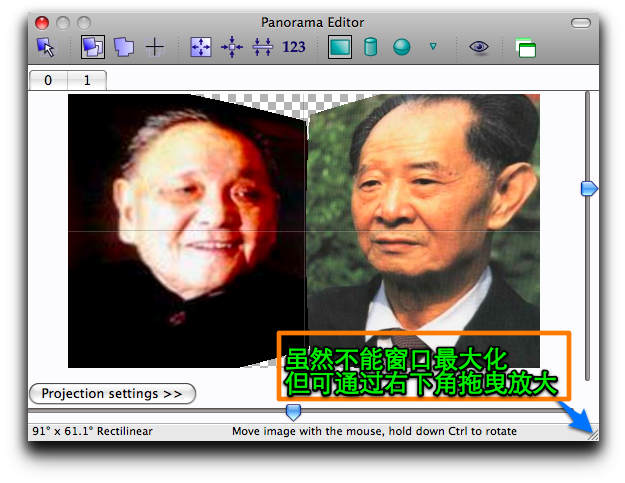Viewport: 625px width, 483px height.
Task: Enable the overlapping images edit mode icon
Action: (x=93, y=47)
